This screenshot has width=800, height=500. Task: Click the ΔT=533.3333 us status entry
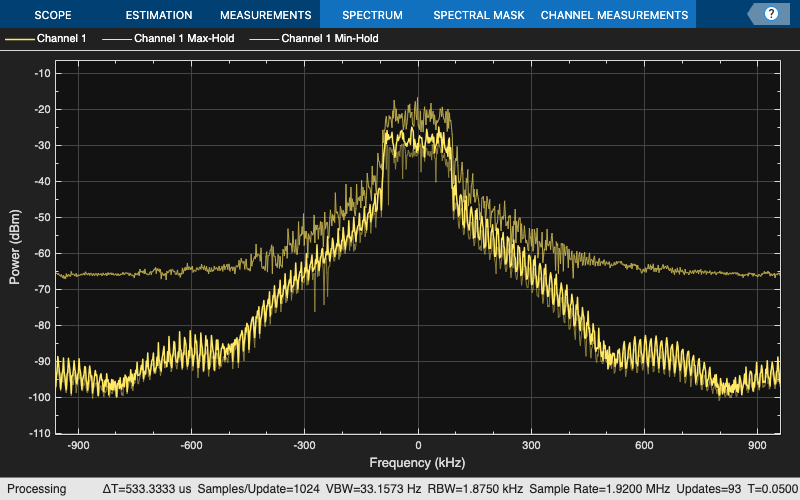(146, 489)
